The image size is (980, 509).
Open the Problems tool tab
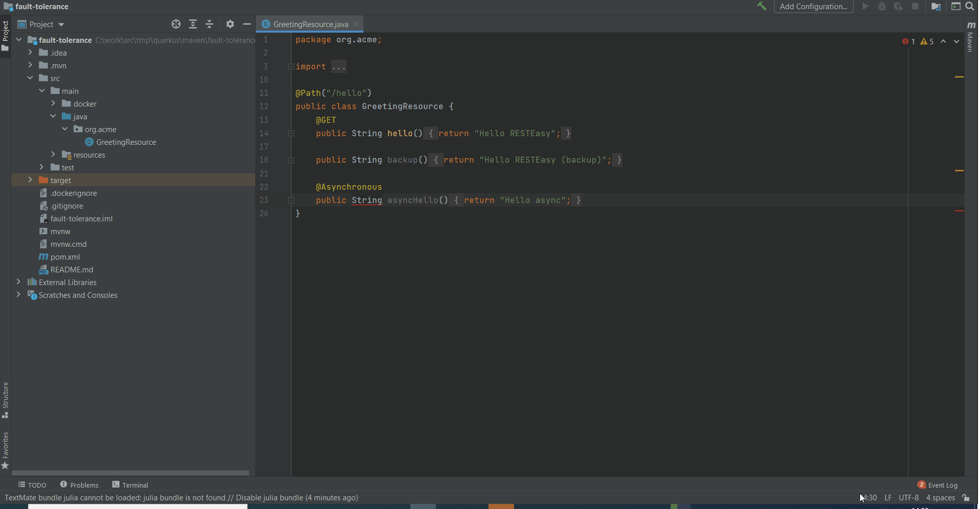pyautogui.click(x=79, y=485)
